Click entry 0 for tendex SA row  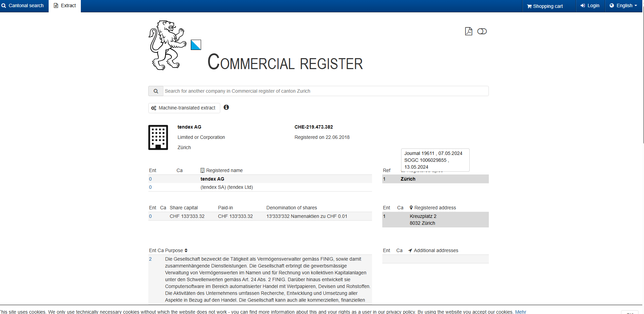(x=150, y=187)
